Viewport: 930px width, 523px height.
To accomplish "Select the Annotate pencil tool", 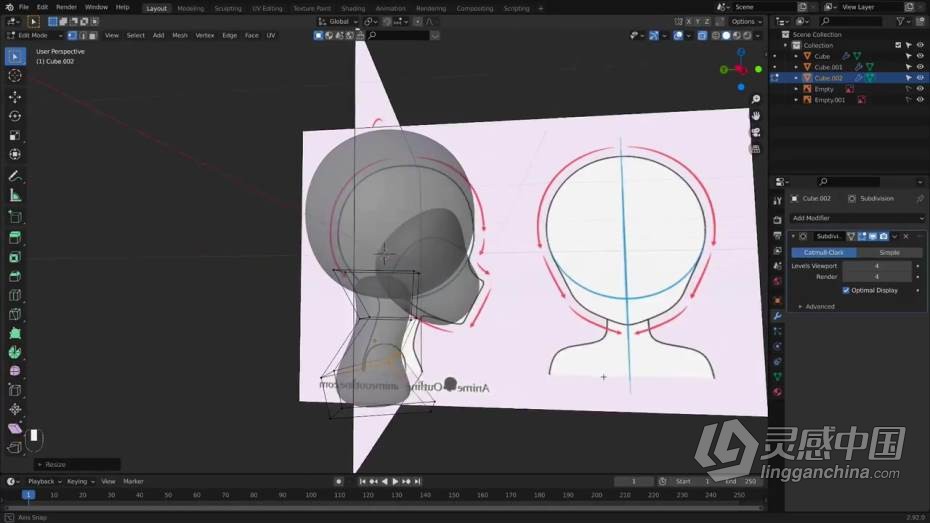I will coord(15,176).
